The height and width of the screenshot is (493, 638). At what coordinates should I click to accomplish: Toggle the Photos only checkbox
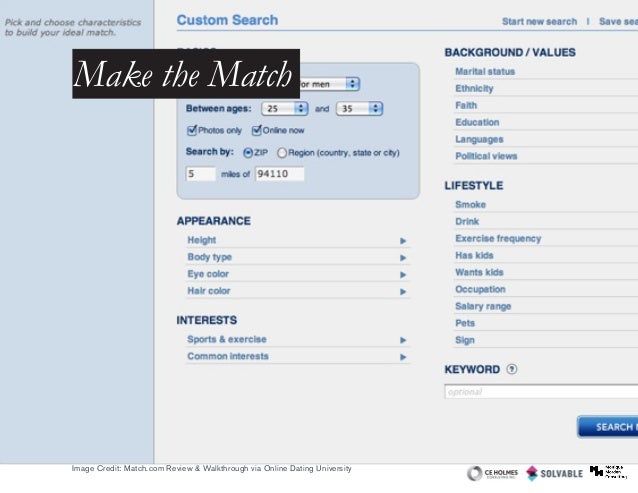pos(192,130)
